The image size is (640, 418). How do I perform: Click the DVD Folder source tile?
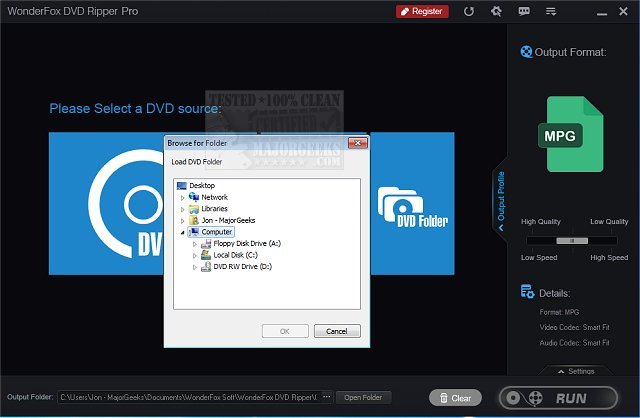pyautogui.click(x=412, y=203)
